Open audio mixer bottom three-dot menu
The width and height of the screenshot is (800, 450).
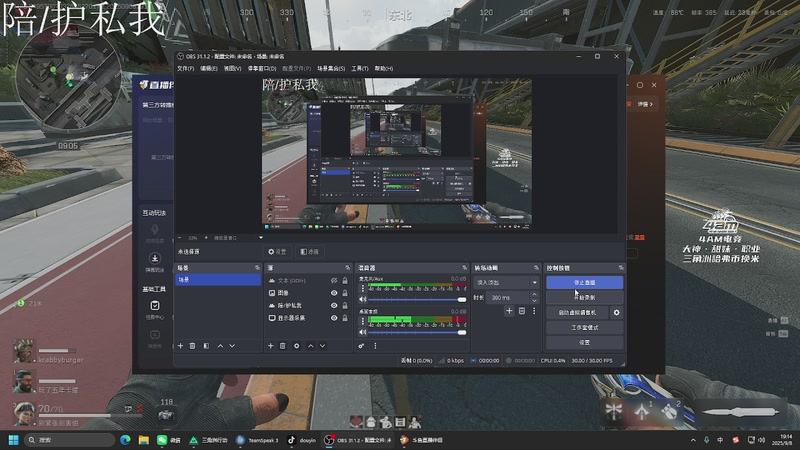[x=376, y=346]
